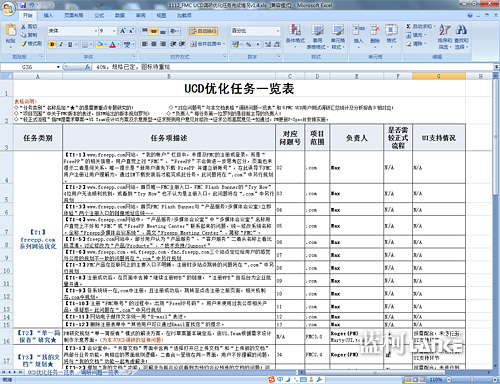
Task: Click the font color red A swatch
Action: pyautogui.click(x=113, y=44)
